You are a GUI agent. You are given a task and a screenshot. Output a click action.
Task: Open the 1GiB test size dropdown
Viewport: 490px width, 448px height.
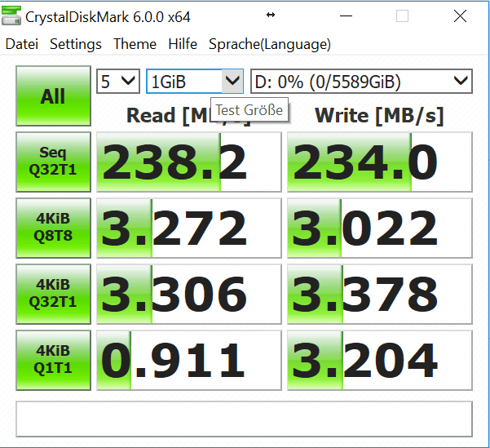tap(195, 82)
